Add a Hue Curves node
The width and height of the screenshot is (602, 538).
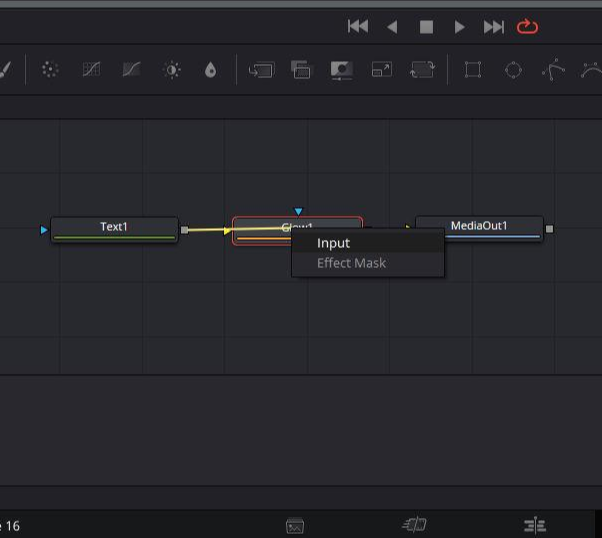[x=131, y=70]
